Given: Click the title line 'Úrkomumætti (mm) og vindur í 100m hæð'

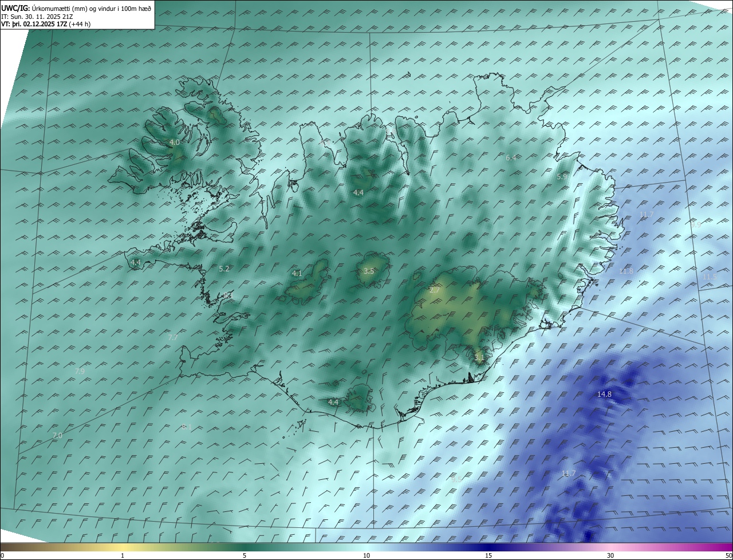Looking at the screenshot, I should (x=91, y=8).
